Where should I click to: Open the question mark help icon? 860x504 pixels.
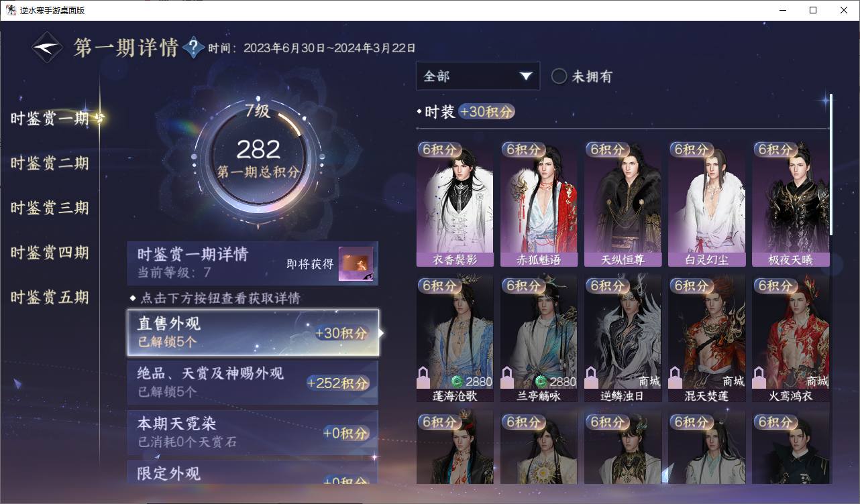193,48
